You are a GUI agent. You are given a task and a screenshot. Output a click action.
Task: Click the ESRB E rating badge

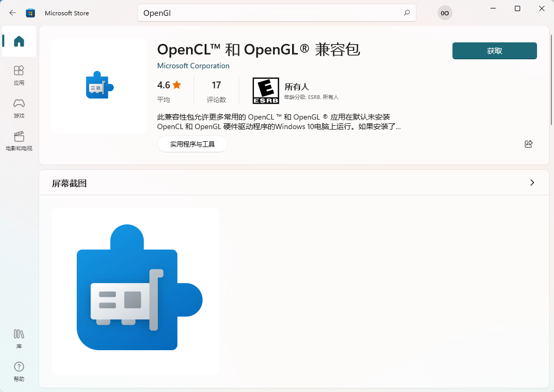click(x=266, y=90)
